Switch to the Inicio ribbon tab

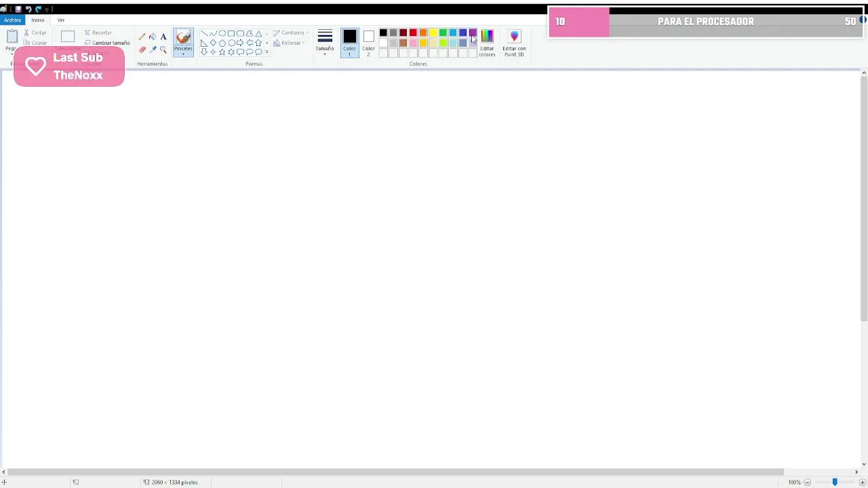(x=38, y=20)
